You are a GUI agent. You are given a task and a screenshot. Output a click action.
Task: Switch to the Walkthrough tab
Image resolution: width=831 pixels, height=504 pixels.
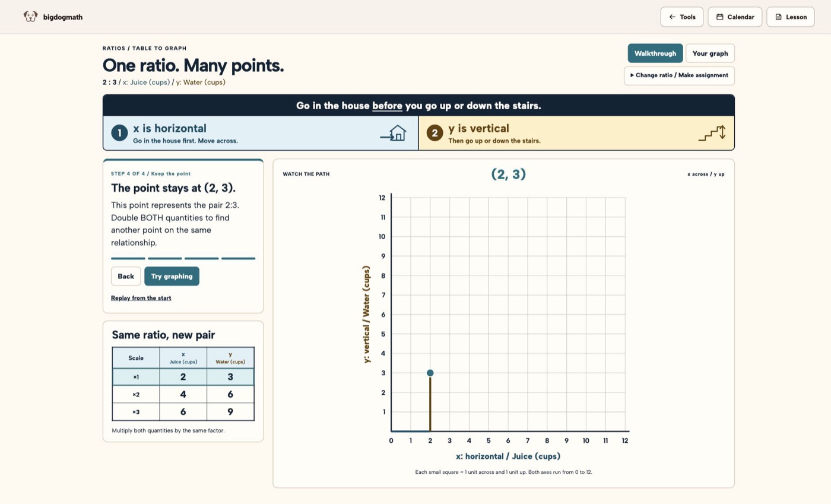tap(655, 53)
